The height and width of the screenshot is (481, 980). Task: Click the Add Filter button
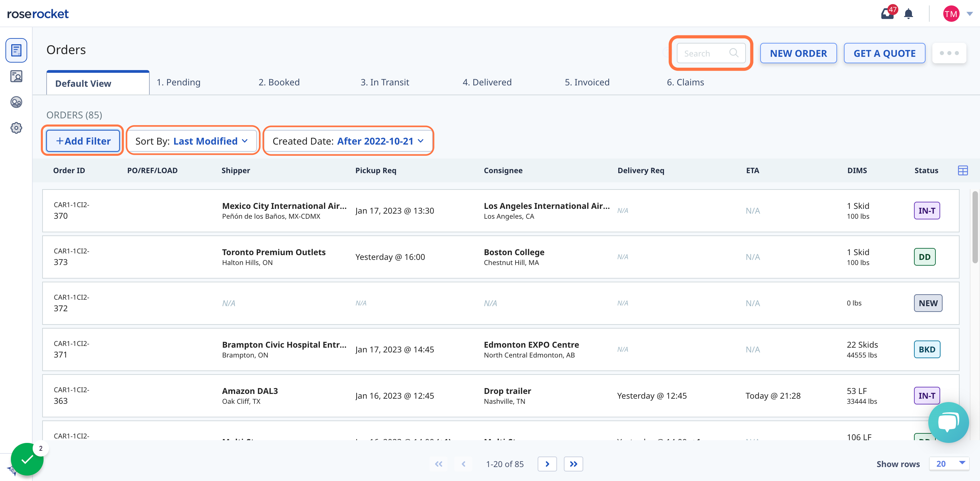83,141
